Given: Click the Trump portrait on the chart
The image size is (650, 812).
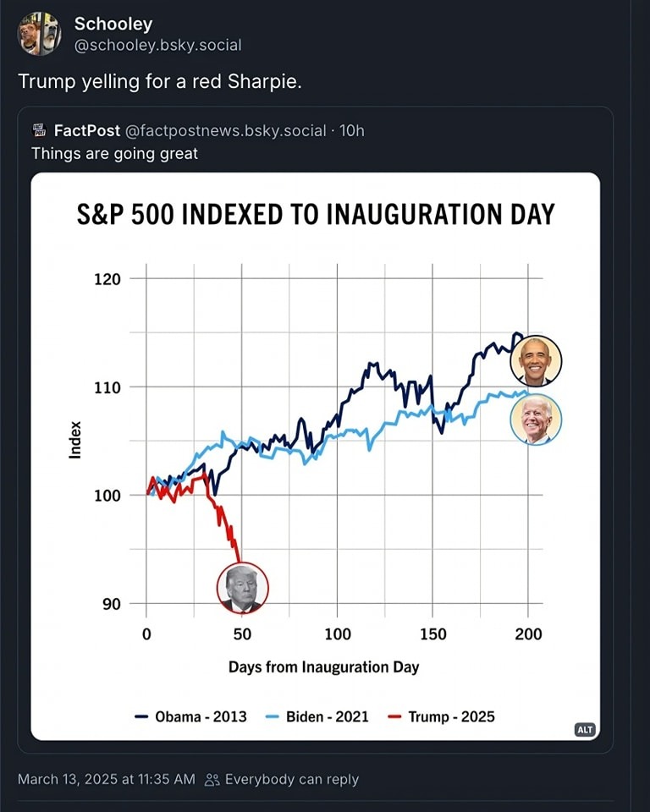Looking at the screenshot, I should [242, 588].
